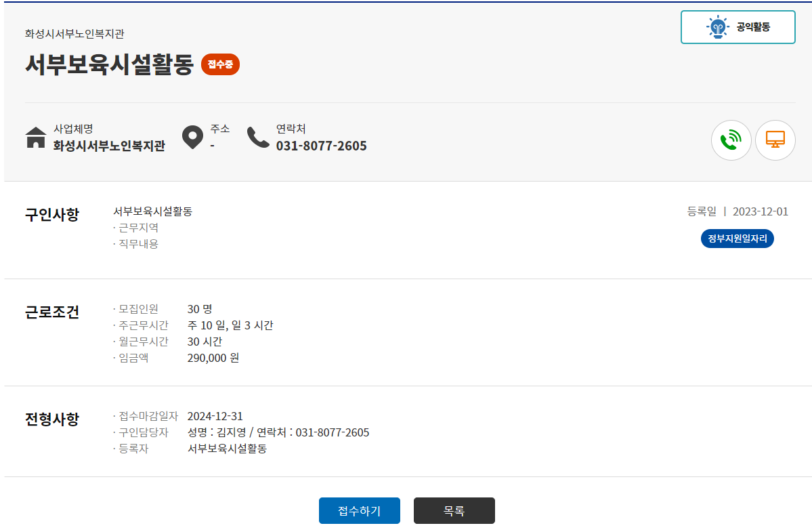Image resolution: width=812 pixels, height=532 pixels.
Task: Click the green phone call icon
Action: [x=731, y=140]
